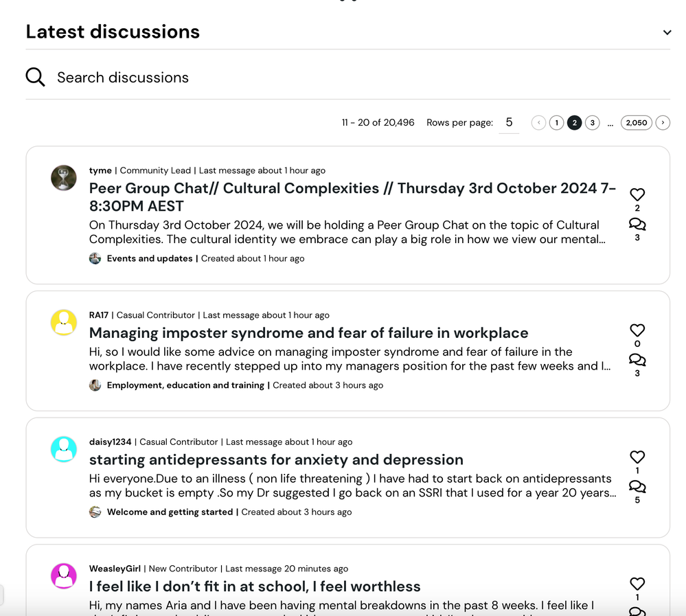This screenshot has height=616, width=686.
Task: Open Managing imposter syndrome discussion title
Action: click(308, 333)
